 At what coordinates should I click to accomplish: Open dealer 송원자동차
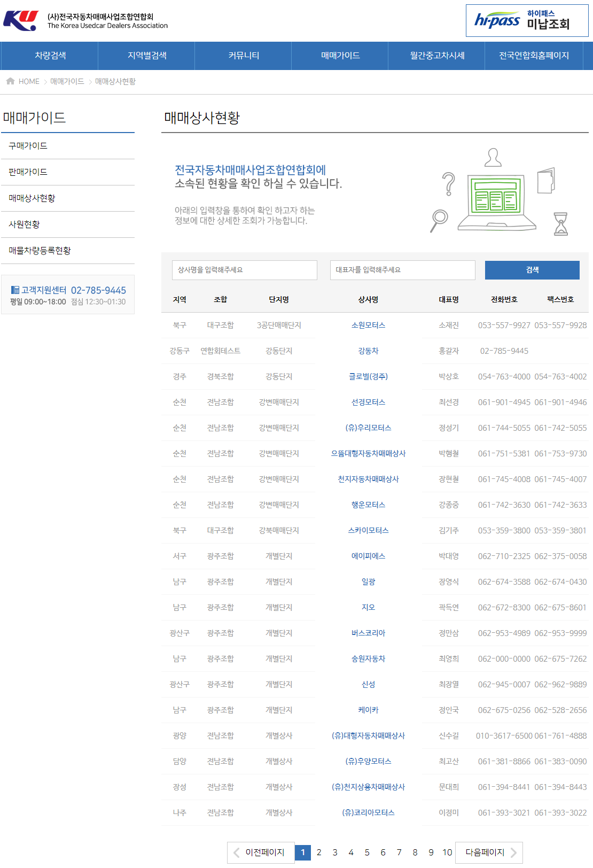(x=368, y=658)
